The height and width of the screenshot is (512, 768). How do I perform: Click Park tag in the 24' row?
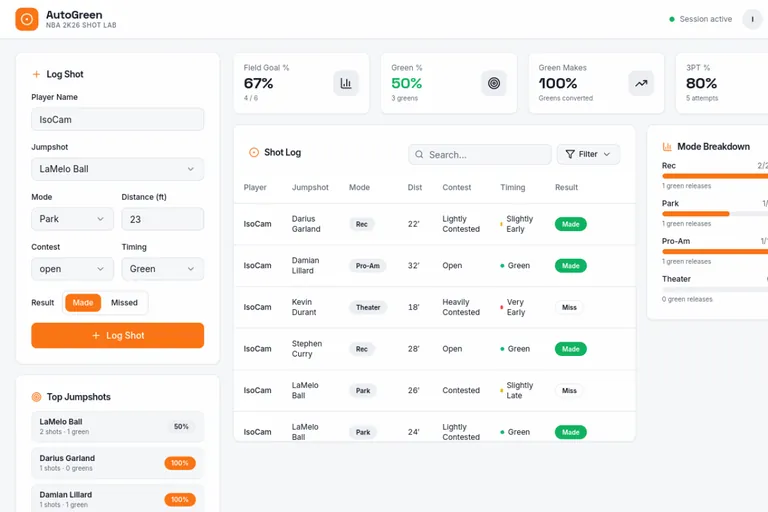pos(363,432)
